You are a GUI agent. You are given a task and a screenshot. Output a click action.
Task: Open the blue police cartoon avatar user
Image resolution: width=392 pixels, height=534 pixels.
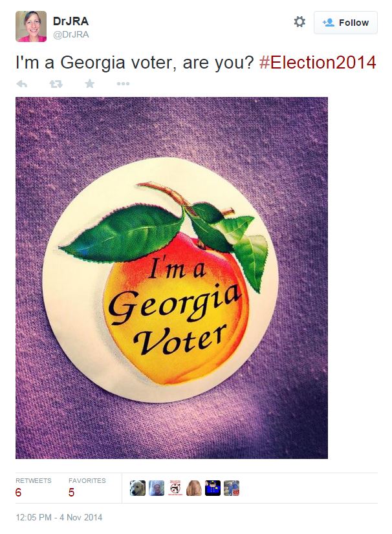pos(213,488)
